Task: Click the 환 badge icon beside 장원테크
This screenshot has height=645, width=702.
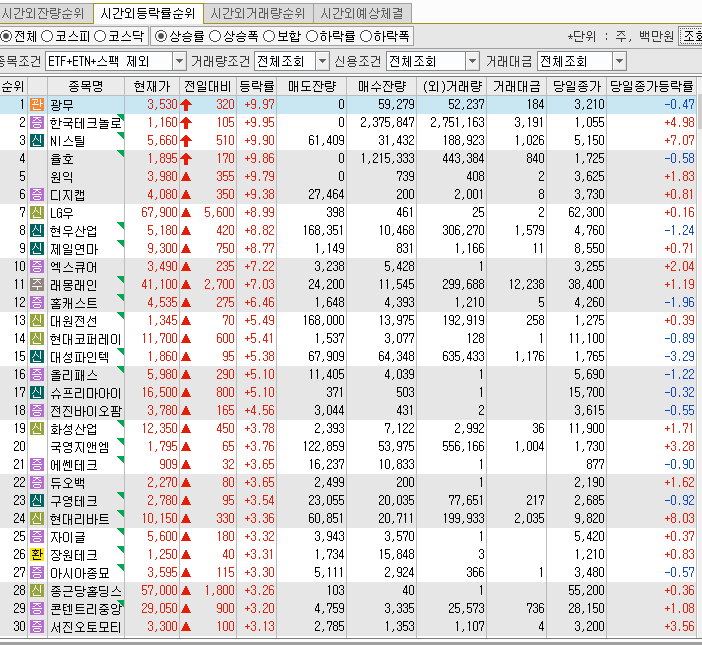Action: coord(37,555)
